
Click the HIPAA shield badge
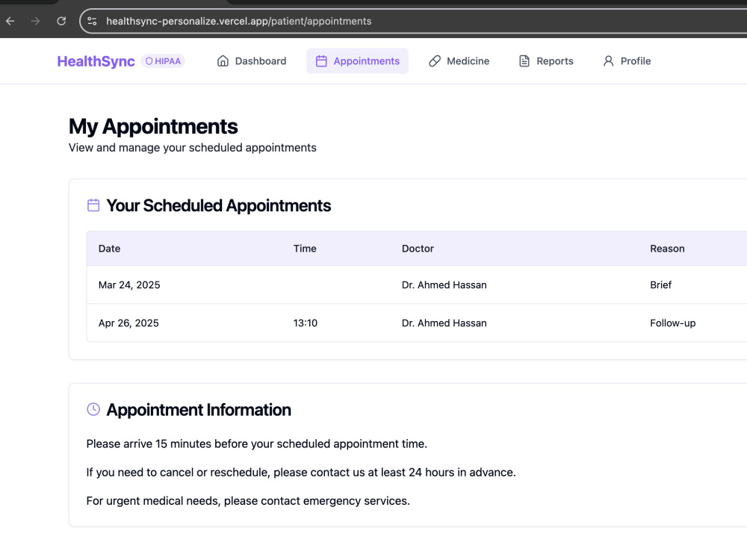tap(163, 61)
